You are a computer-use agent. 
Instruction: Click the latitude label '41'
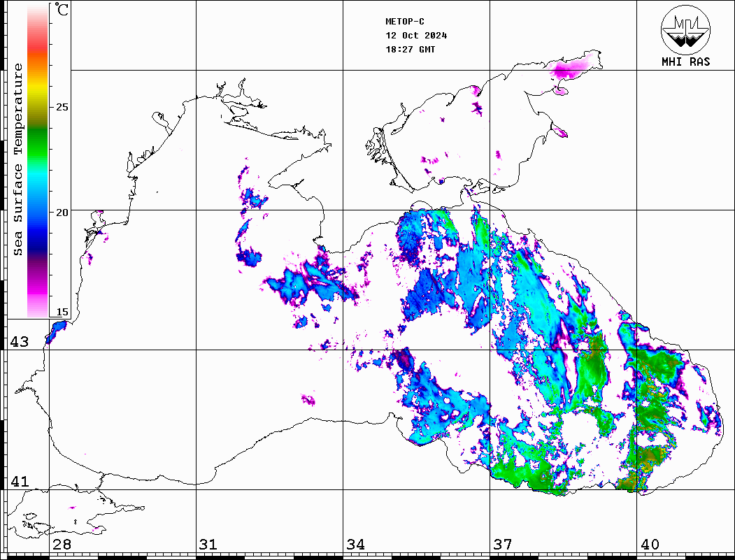(19, 482)
